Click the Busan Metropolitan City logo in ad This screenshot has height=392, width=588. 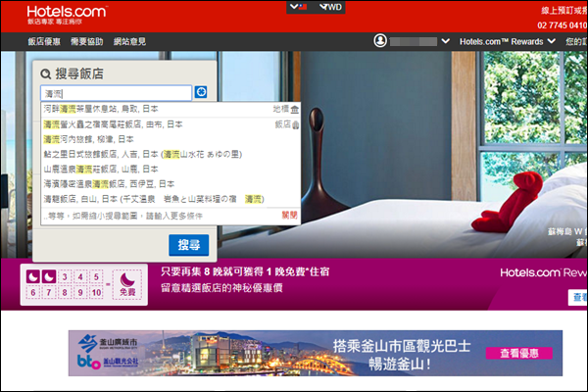click(x=108, y=342)
